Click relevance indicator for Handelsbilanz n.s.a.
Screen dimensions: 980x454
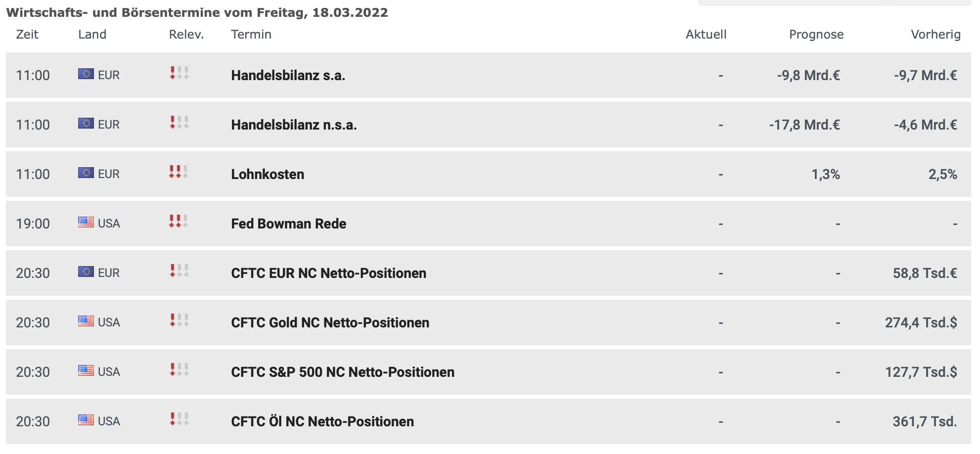(x=179, y=123)
